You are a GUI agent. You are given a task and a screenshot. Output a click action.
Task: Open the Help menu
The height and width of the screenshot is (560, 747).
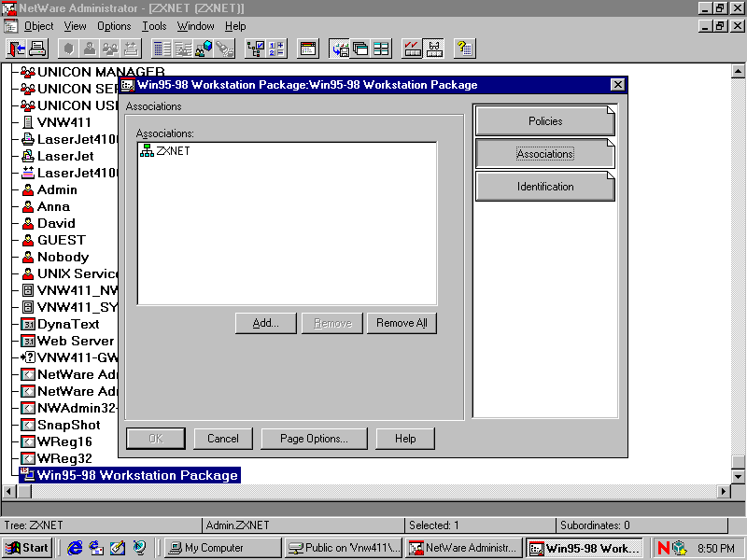point(235,26)
